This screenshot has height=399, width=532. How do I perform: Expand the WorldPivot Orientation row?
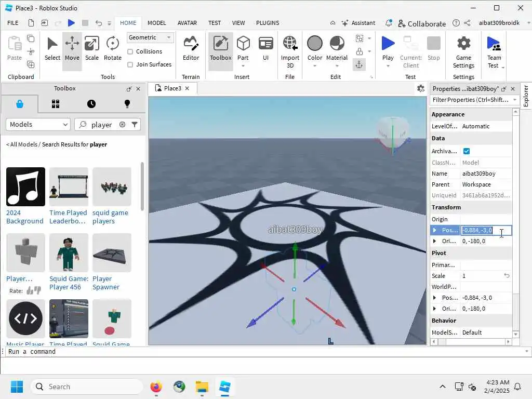(435, 309)
